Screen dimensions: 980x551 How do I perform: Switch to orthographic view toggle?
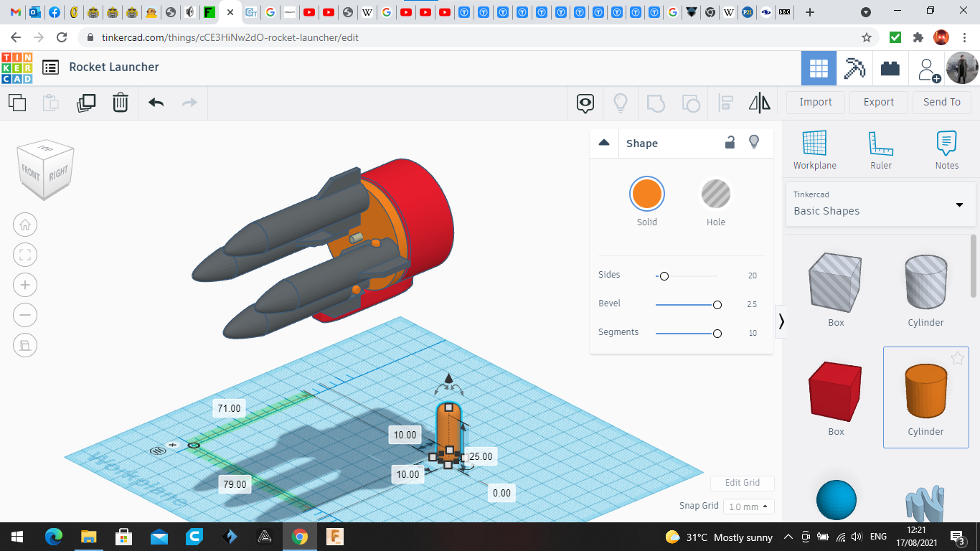[x=25, y=345]
